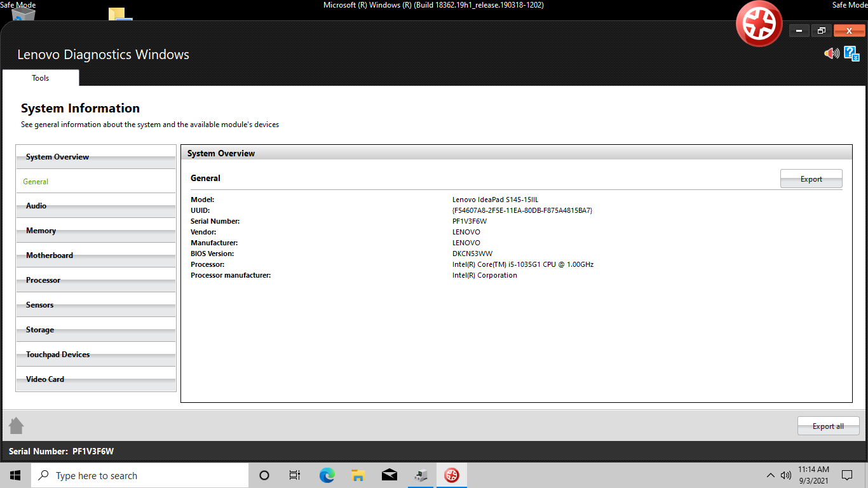The height and width of the screenshot is (488, 868).
Task: Click the BIOS version value DKCN53WW
Action: [x=472, y=254]
